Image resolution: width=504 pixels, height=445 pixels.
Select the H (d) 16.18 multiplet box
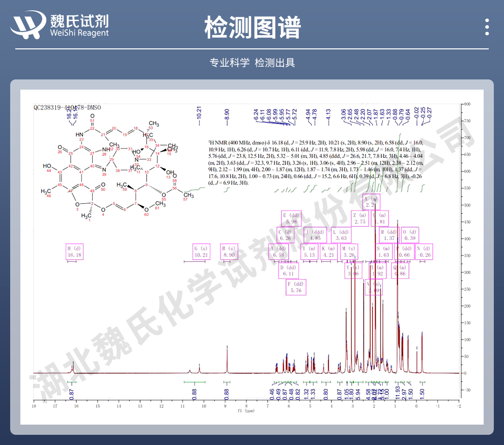click(75, 252)
